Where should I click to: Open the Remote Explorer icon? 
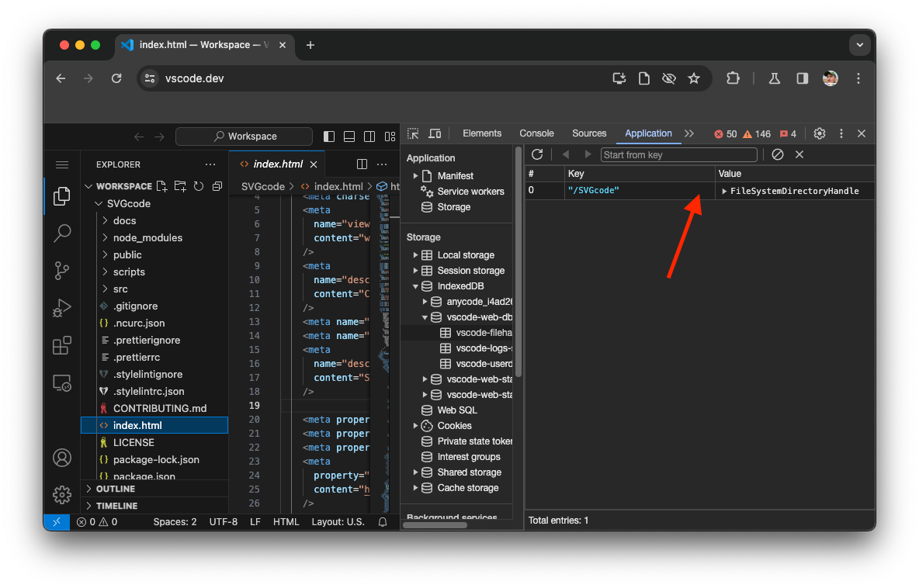(62, 382)
